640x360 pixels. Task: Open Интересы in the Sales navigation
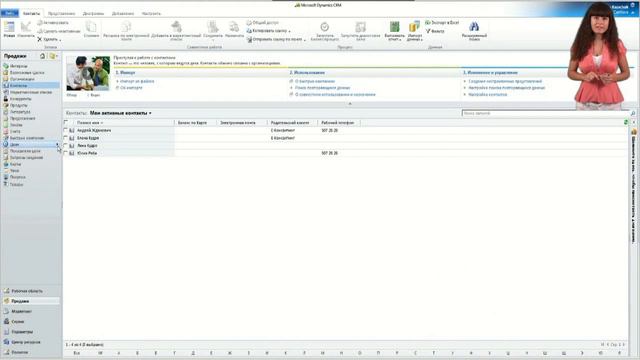click(x=18, y=66)
